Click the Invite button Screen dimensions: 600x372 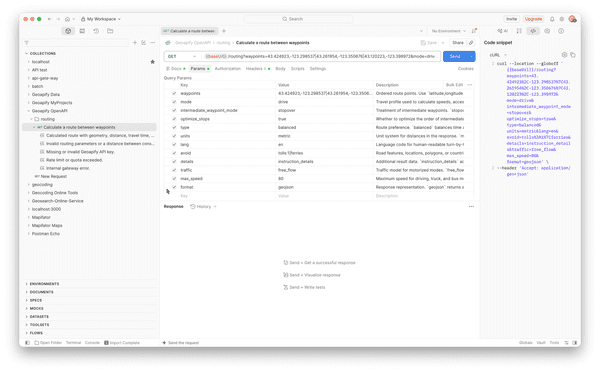tap(512, 19)
